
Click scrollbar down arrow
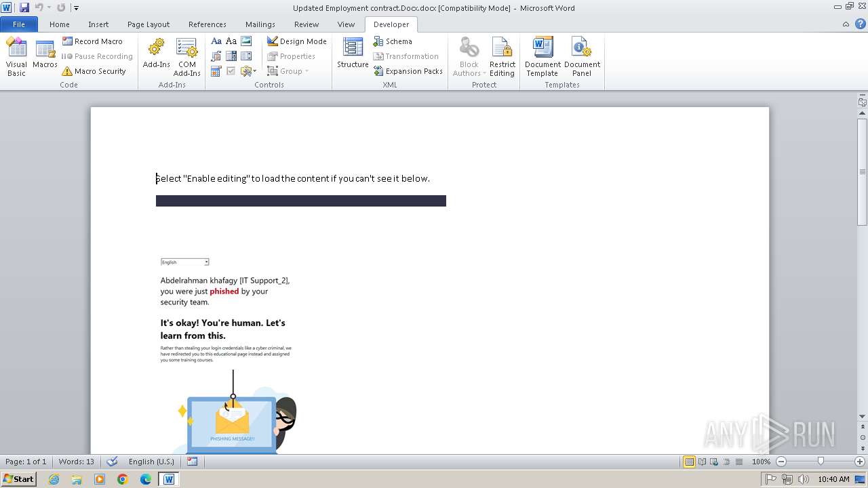coord(863,416)
